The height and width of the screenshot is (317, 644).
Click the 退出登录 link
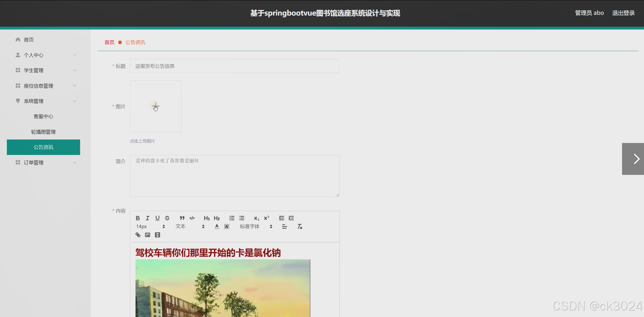(x=623, y=13)
